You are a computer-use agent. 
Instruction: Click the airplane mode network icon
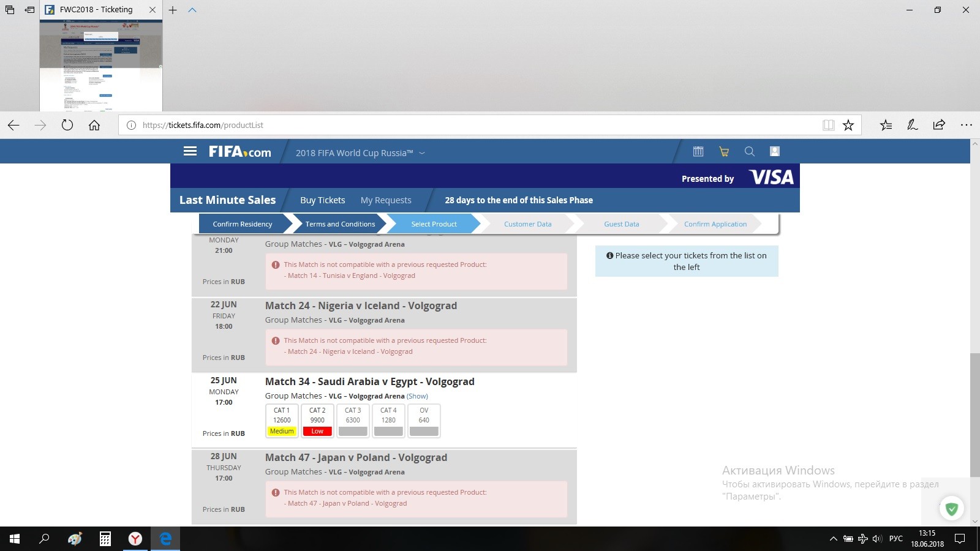(863, 539)
